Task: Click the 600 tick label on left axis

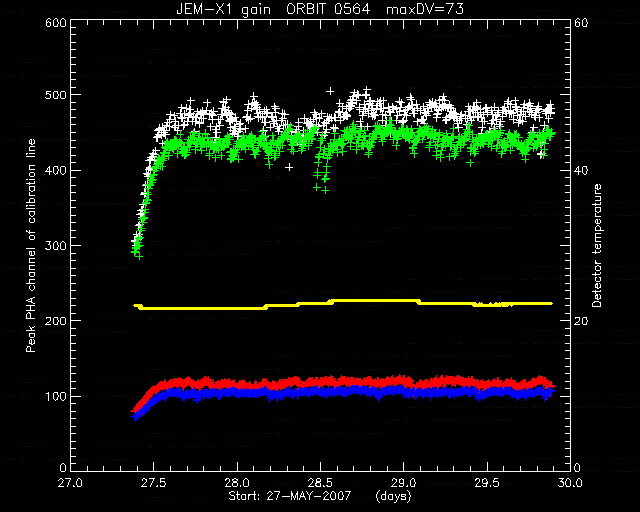Action: [56, 23]
